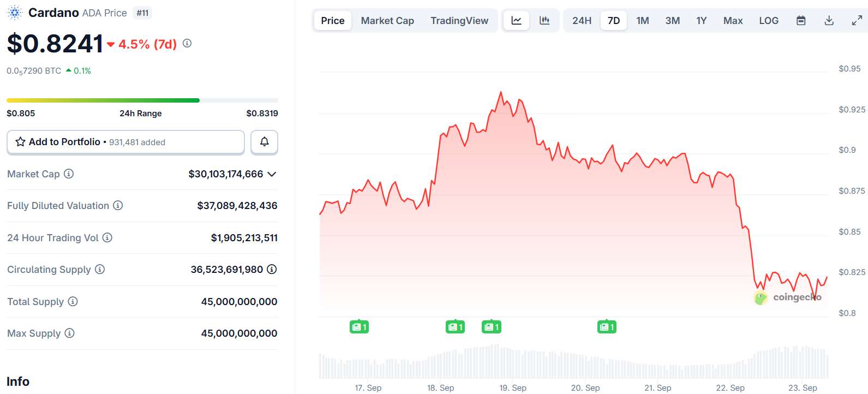Open news marker just after 18. Sep
868x394 pixels.
click(x=455, y=327)
